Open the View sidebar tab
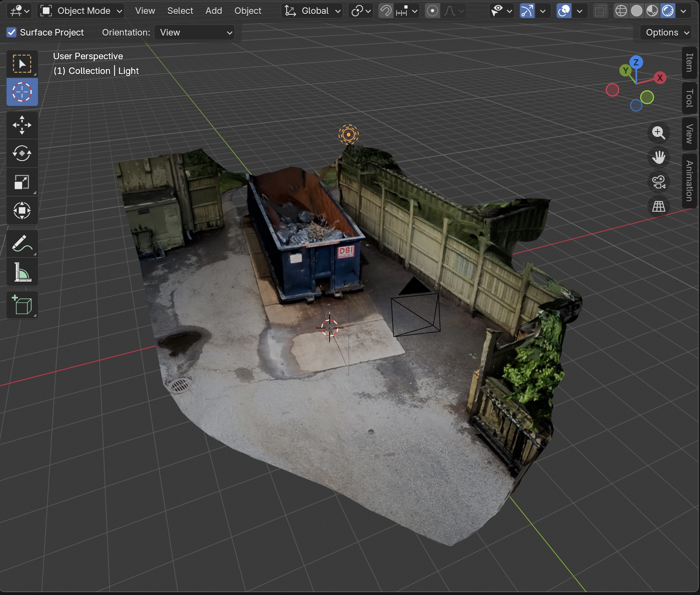 (689, 134)
